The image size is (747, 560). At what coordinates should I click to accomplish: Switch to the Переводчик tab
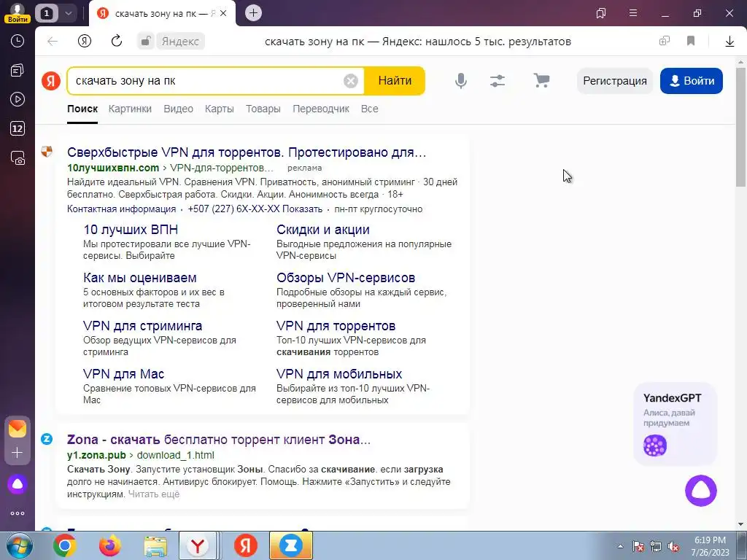[321, 109]
